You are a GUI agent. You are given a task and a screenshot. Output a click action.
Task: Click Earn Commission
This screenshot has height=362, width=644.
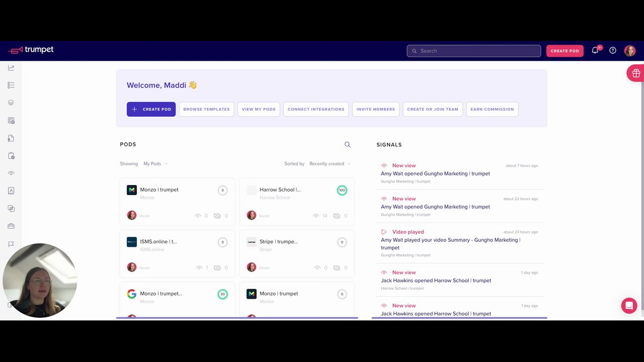pos(492,109)
